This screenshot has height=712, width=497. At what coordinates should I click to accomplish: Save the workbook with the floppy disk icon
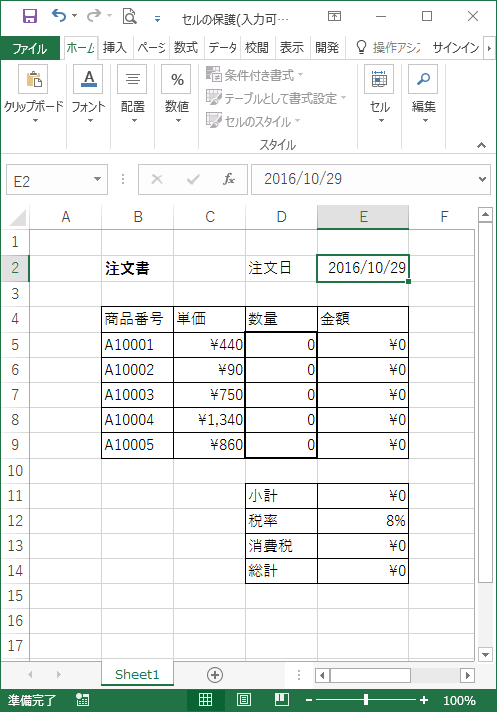[30, 16]
